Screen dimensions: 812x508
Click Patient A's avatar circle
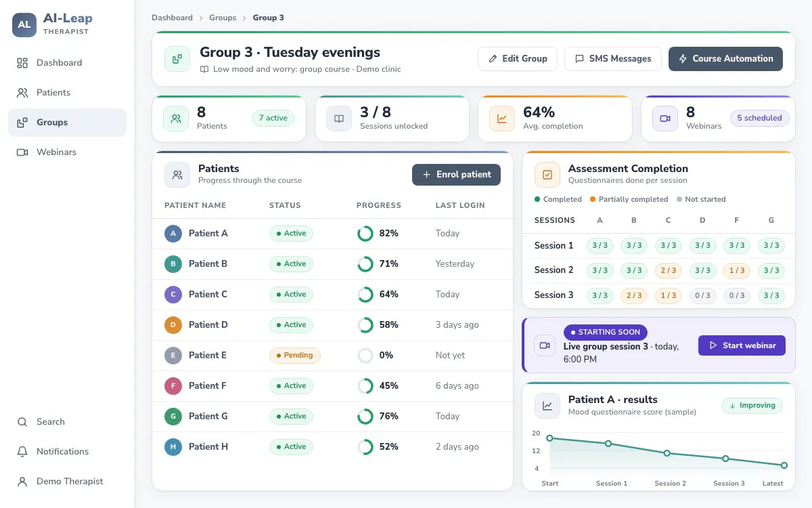click(173, 234)
